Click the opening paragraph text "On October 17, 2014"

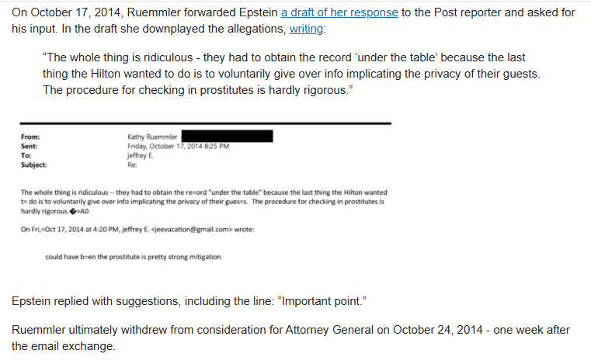[x=70, y=14]
